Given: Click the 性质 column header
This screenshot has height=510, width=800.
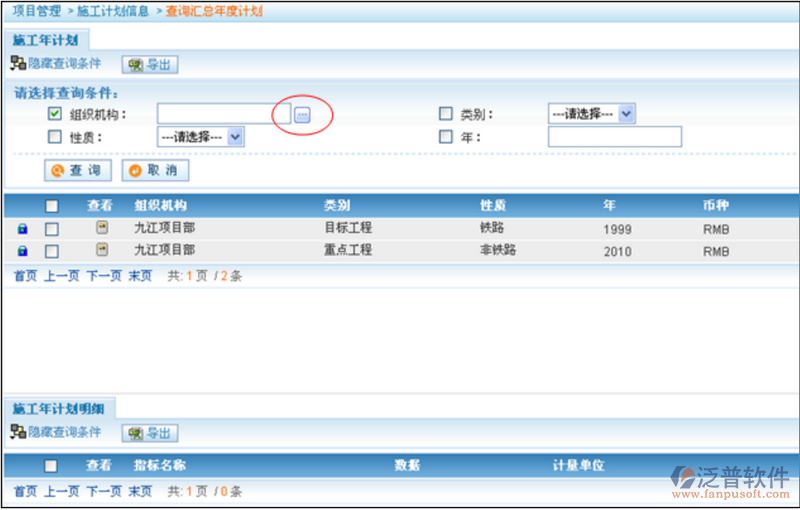Looking at the screenshot, I should 493,205.
